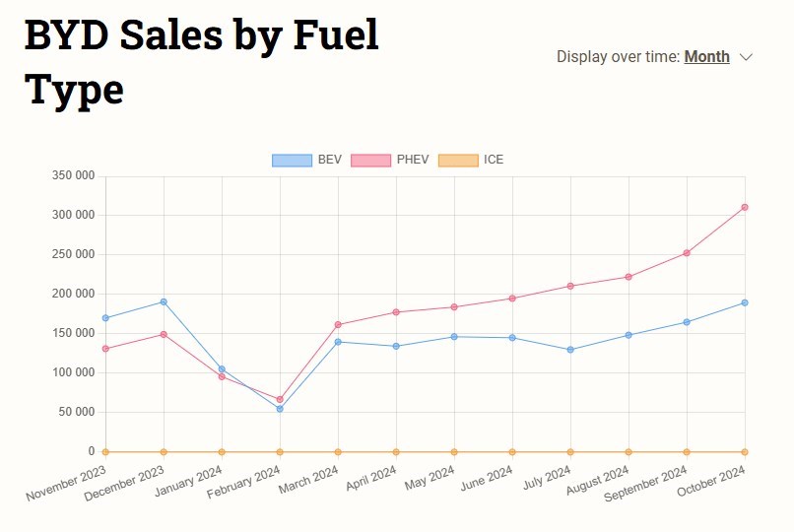Click the Display over time label

(618, 56)
